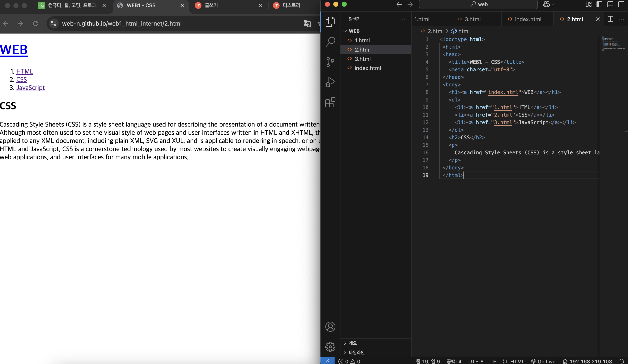Open Source Control view icon
The height and width of the screenshot is (364, 628).
pyautogui.click(x=330, y=62)
